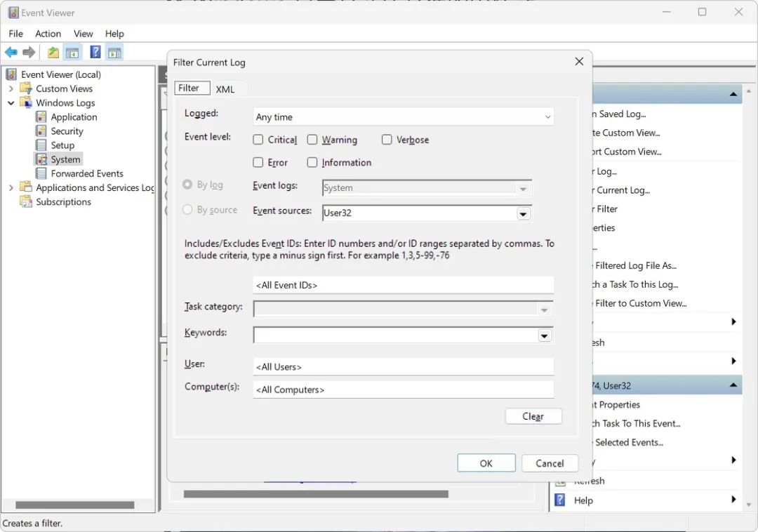Click the All Event IDs input field

pyautogui.click(x=403, y=285)
